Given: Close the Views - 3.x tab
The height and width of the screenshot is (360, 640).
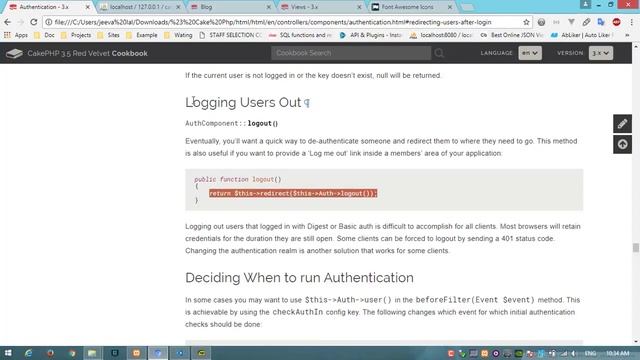Looking at the screenshot, I should pyautogui.click(x=359, y=7).
